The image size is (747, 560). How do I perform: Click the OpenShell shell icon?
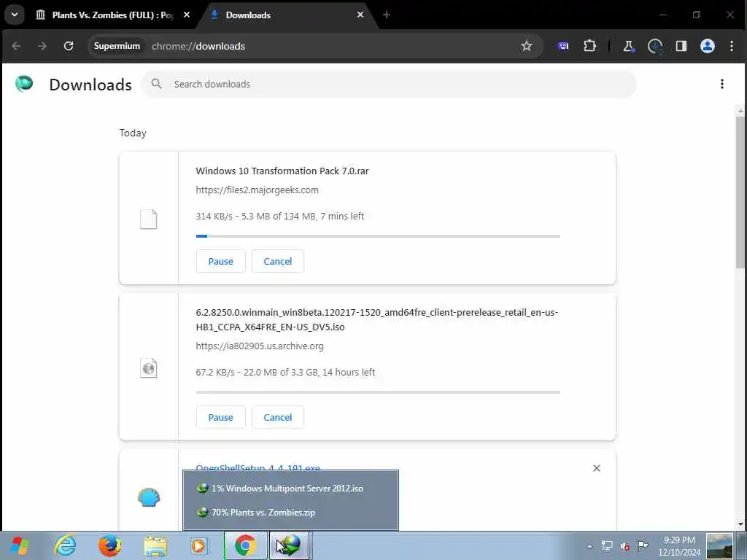click(149, 497)
